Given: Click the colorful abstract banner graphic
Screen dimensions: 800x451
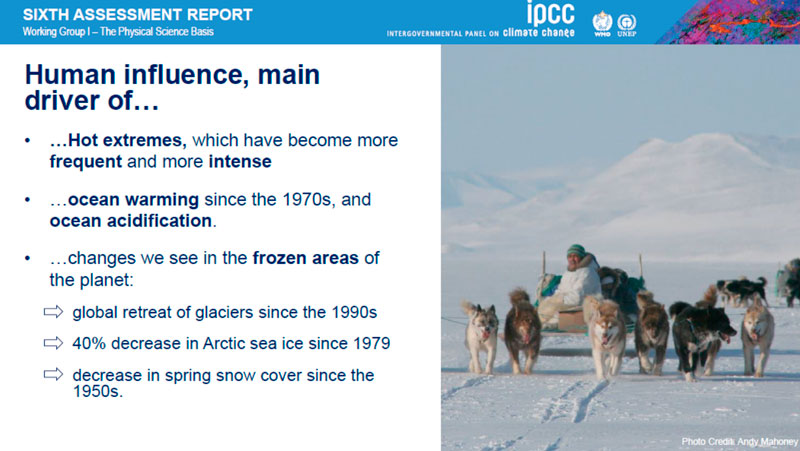Looking at the screenshot, I should tap(729, 22).
